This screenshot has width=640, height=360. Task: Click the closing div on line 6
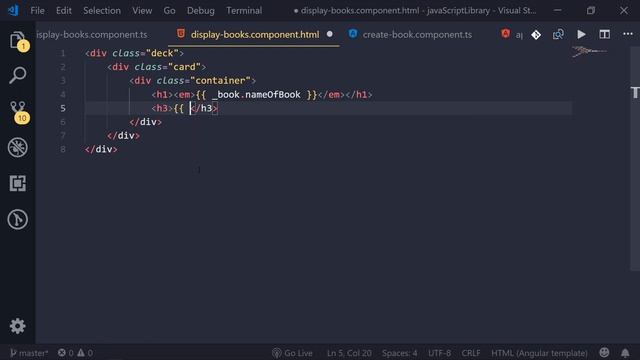146,122
